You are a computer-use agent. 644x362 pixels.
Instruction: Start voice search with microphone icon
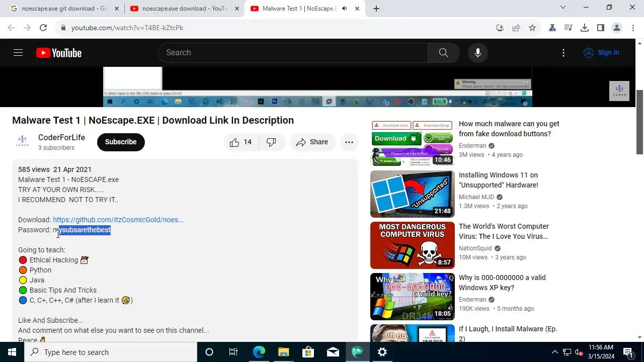(477, 53)
